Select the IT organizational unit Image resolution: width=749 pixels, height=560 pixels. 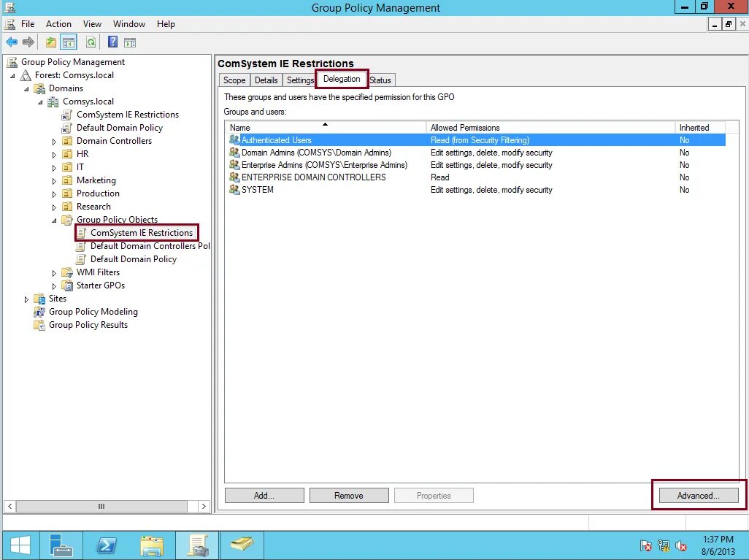tap(80, 167)
